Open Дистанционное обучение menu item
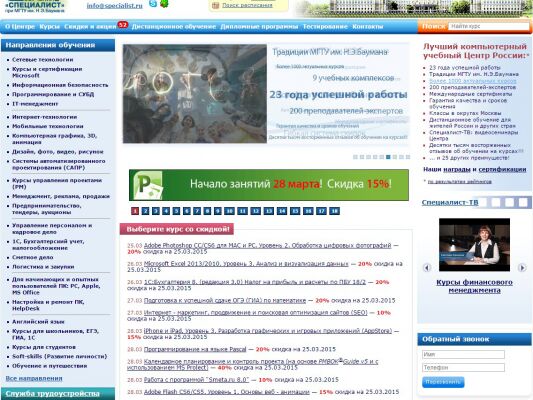 coord(174,27)
